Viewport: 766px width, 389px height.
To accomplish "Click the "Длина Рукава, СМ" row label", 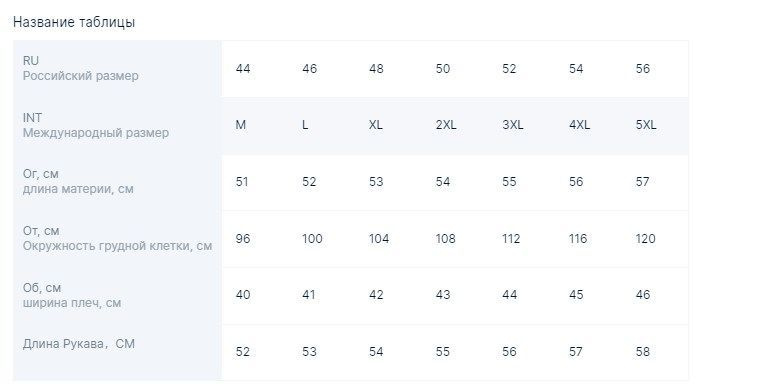I will (x=79, y=344).
